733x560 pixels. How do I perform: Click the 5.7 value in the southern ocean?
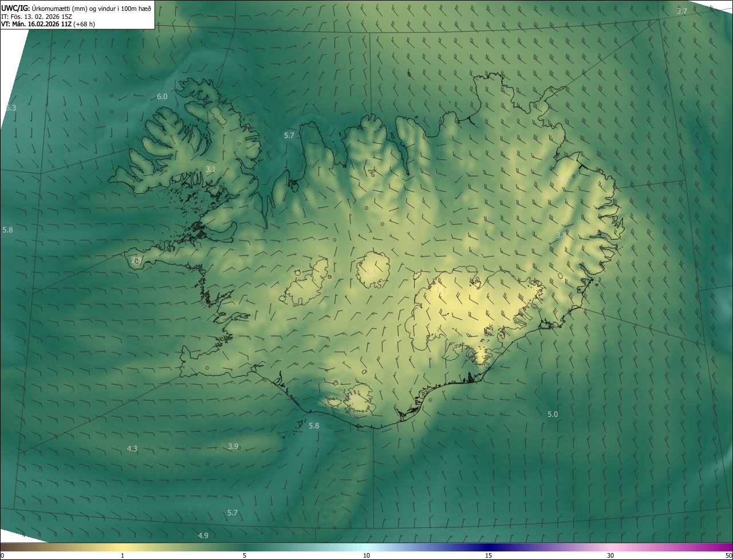click(x=232, y=513)
